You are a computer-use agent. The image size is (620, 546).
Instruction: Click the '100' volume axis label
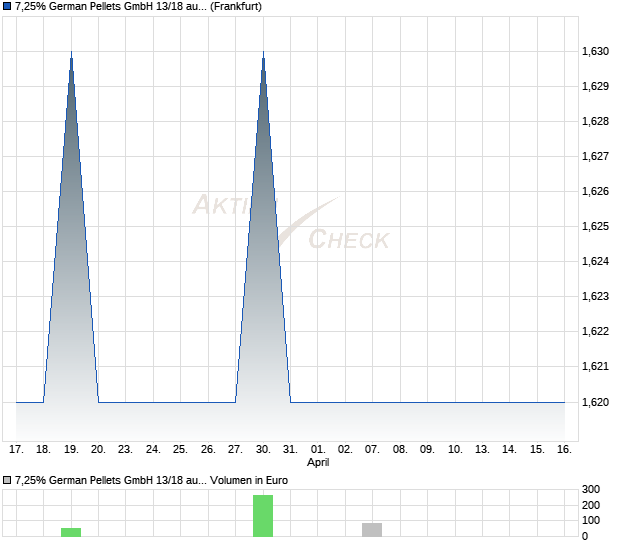coord(591,520)
